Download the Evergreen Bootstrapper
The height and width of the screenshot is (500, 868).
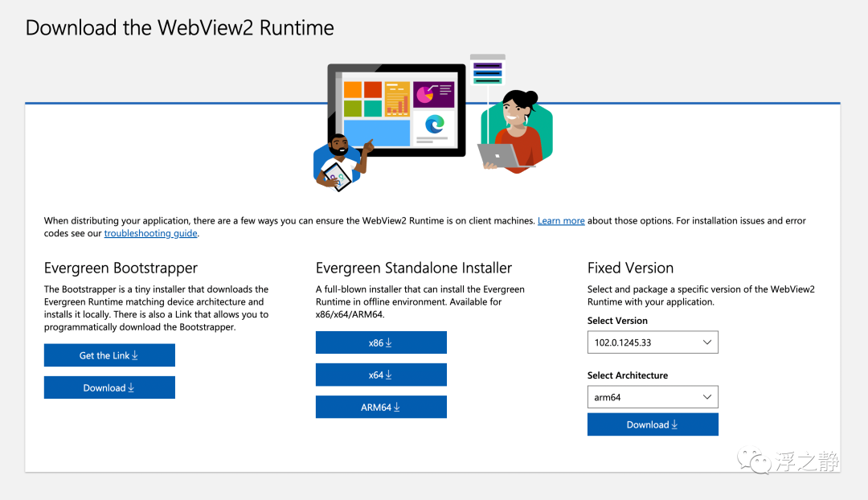(x=109, y=387)
